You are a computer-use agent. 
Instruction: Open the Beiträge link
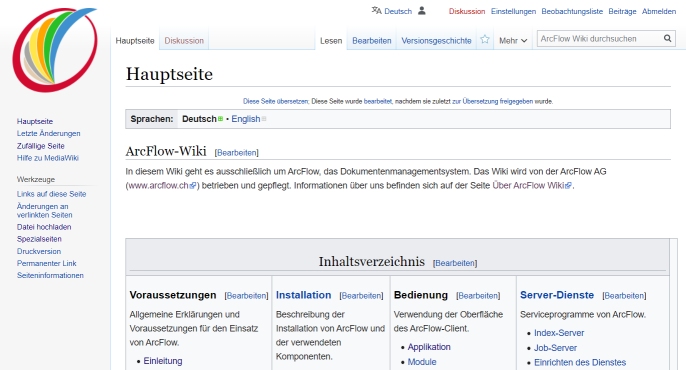coord(622,11)
